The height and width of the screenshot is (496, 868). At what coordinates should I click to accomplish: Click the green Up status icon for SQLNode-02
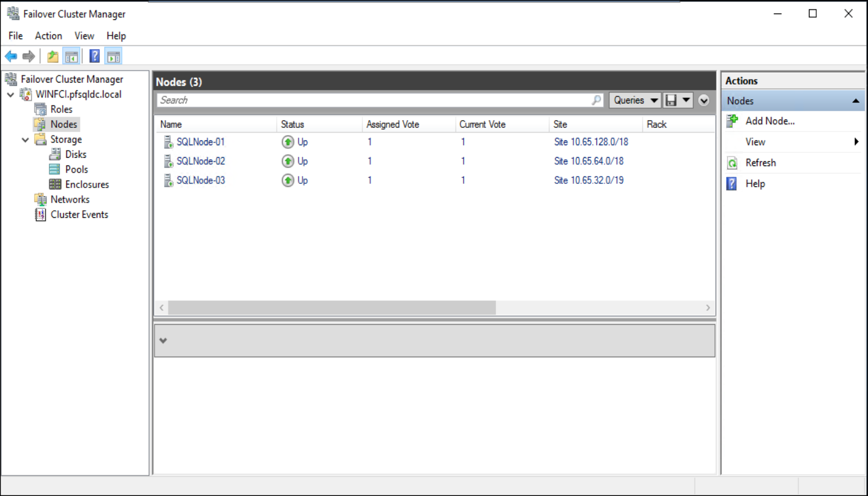coord(288,161)
